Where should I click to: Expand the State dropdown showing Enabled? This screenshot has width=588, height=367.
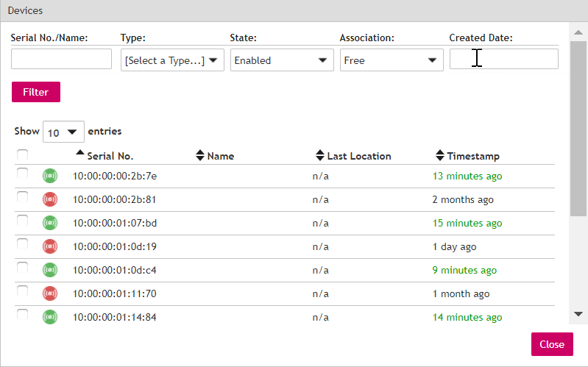(282, 60)
